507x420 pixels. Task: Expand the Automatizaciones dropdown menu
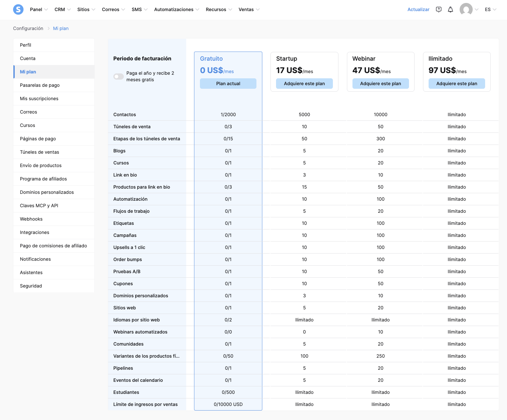[177, 9]
